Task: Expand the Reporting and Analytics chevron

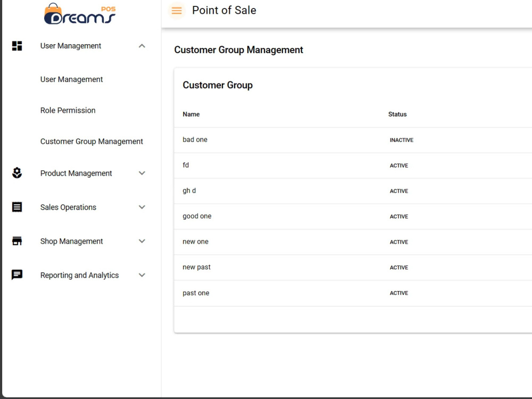Action: click(142, 275)
